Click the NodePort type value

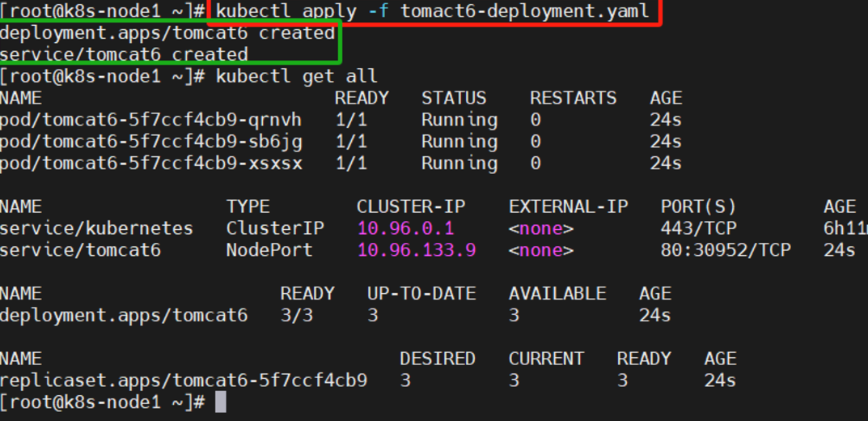(269, 250)
